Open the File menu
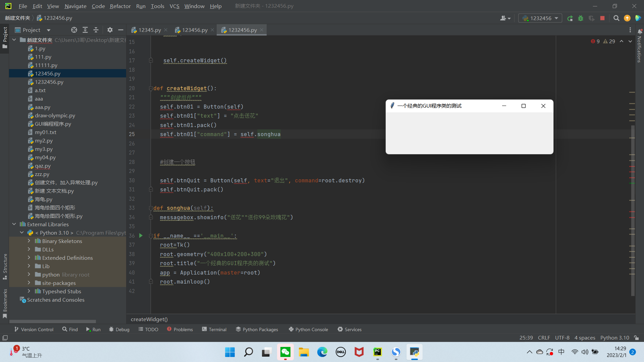The height and width of the screenshot is (362, 644). tap(23, 6)
